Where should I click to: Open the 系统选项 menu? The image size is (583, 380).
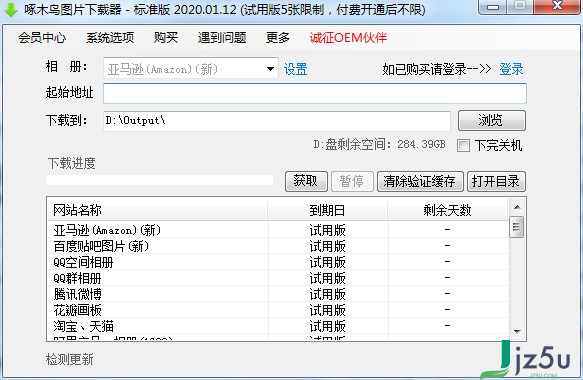coord(110,38)
